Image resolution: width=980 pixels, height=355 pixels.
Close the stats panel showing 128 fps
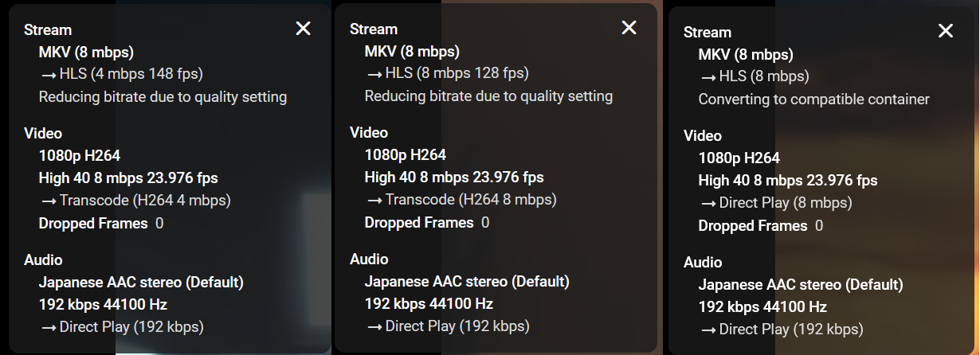pyautogui.click(x=629, y=28)
